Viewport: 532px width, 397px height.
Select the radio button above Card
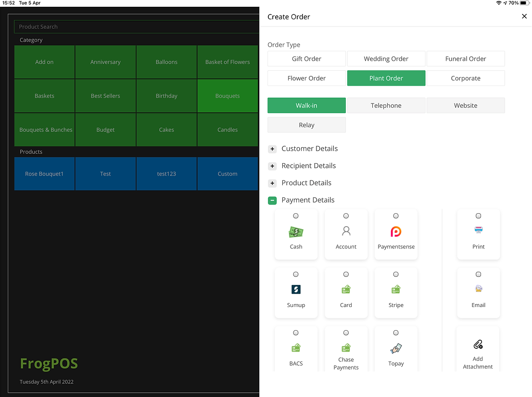click(346, 274)
